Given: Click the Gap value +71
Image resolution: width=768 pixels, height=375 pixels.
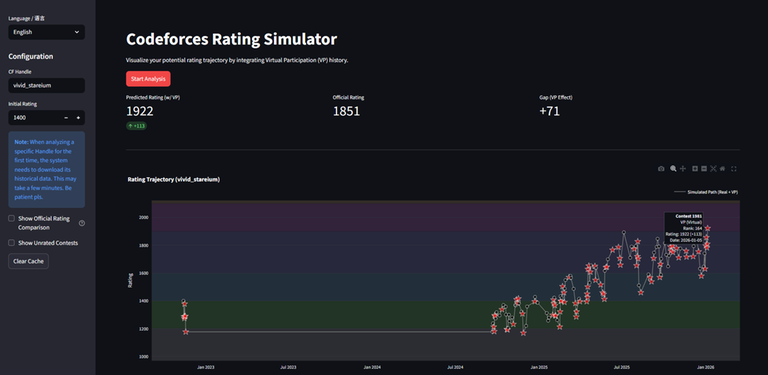Looking at the screenshot, I should [550, 111].
